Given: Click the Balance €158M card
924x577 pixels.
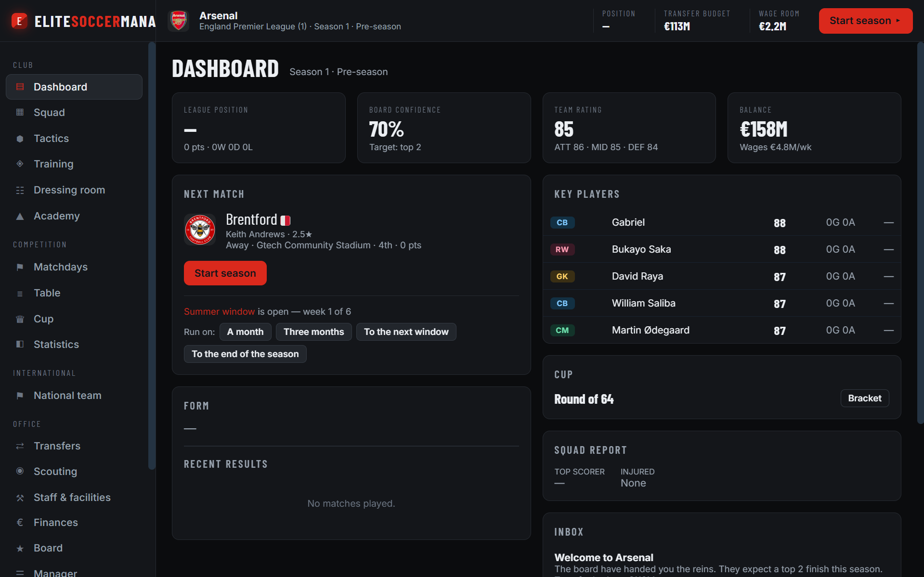Looking at the screenshot, I should [814, 128].
